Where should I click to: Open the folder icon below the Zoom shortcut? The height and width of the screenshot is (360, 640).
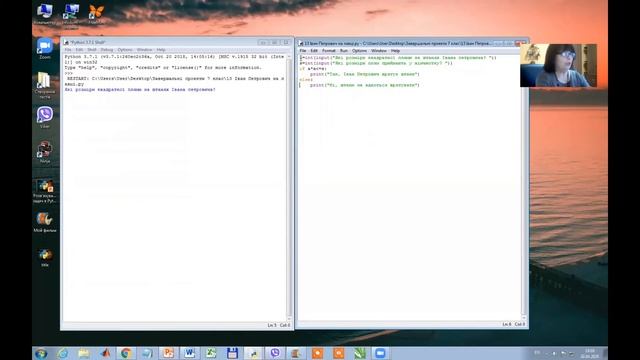pyautogui.click(x=44, y=85)
